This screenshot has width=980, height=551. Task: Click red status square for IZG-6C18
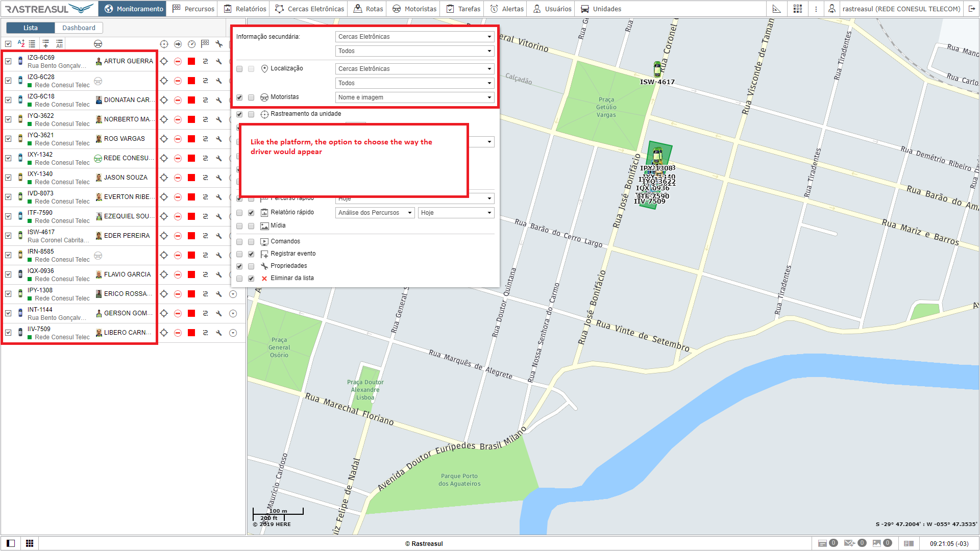point(191,100)
